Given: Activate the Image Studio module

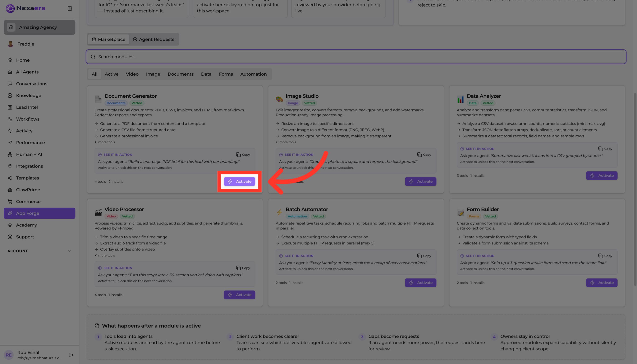Looking at the screenshot, I should tap(421, 181).
